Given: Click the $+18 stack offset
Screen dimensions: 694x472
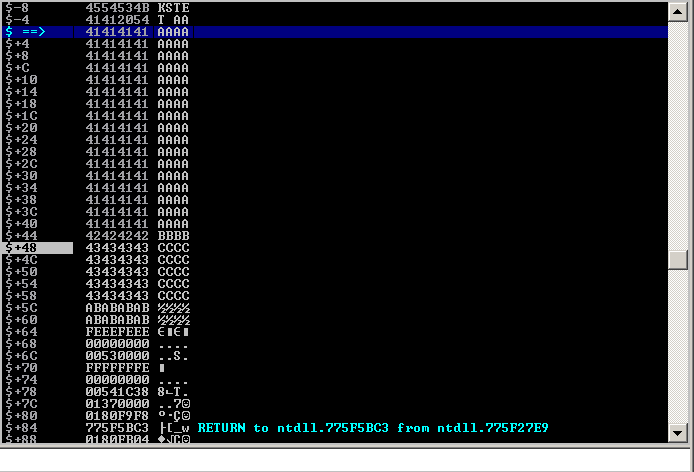Looking at the screenshot, I should coord(22,104).
